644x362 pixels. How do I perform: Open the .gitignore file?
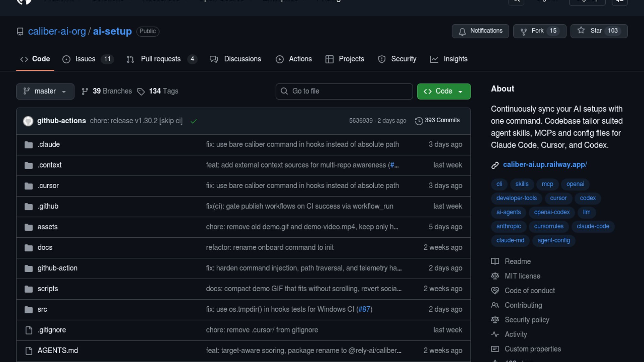pos(52,330)
